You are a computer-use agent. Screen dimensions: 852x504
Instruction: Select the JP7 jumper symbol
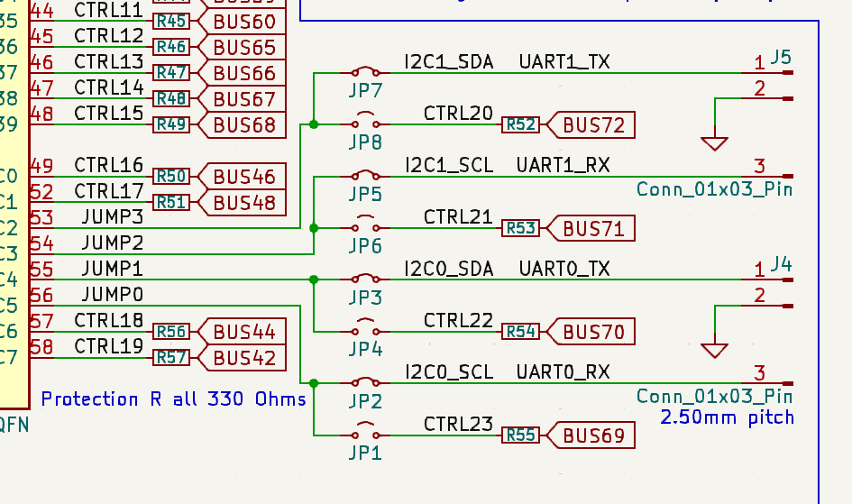click(365, 72)
